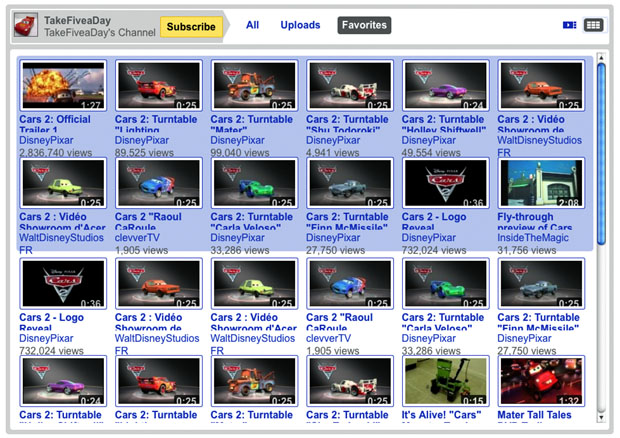The height and width of the screenshot is (438, 620).
Task: Open the Turntable "Holley Shiftwell" title link
Action: tap(444, 124)
